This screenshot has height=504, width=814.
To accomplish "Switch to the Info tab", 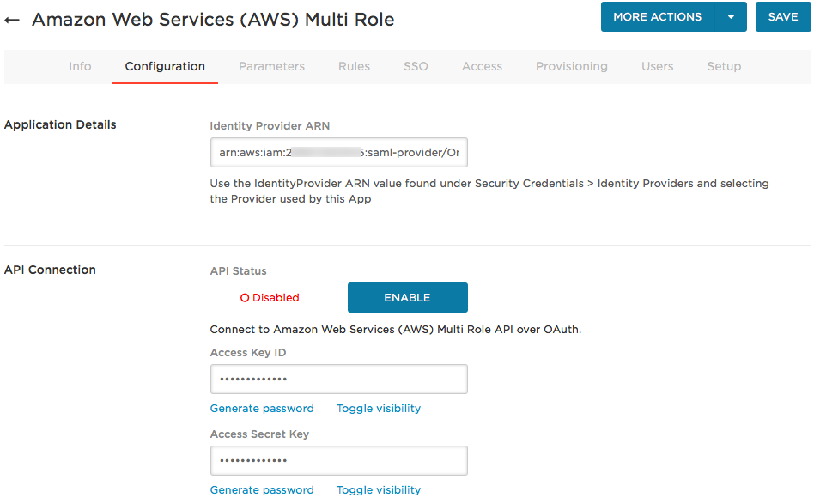I will coord(80,66).
